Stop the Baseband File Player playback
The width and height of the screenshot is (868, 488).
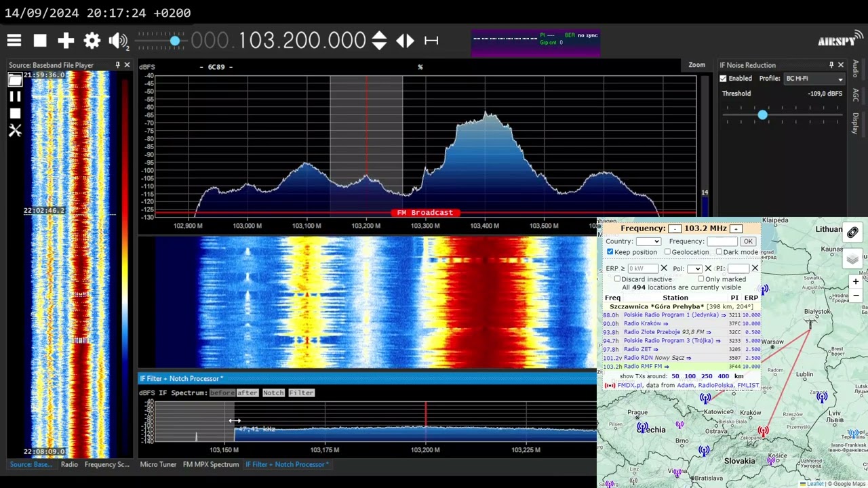click(x=15, y=114)
